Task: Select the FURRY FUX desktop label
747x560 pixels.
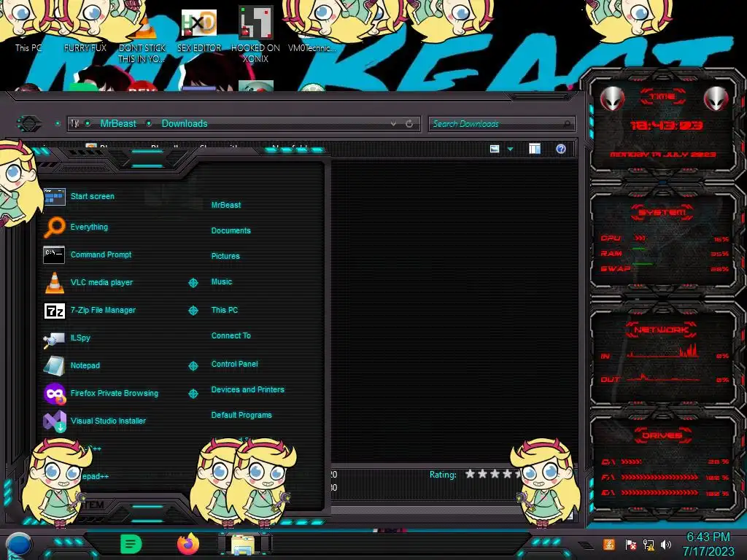Action: click(x=85, y=48)
